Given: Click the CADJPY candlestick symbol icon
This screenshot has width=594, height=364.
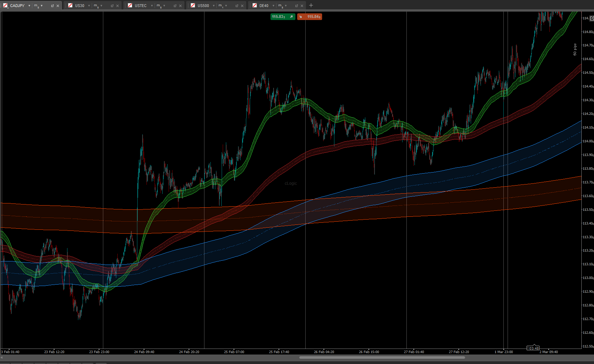Looking at the screenshot, I should tap(5, 5).
